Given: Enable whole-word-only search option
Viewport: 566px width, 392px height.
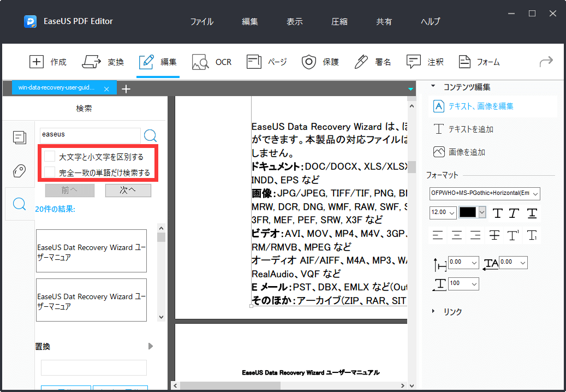Looking at the screenshot, I should [50, 170].
